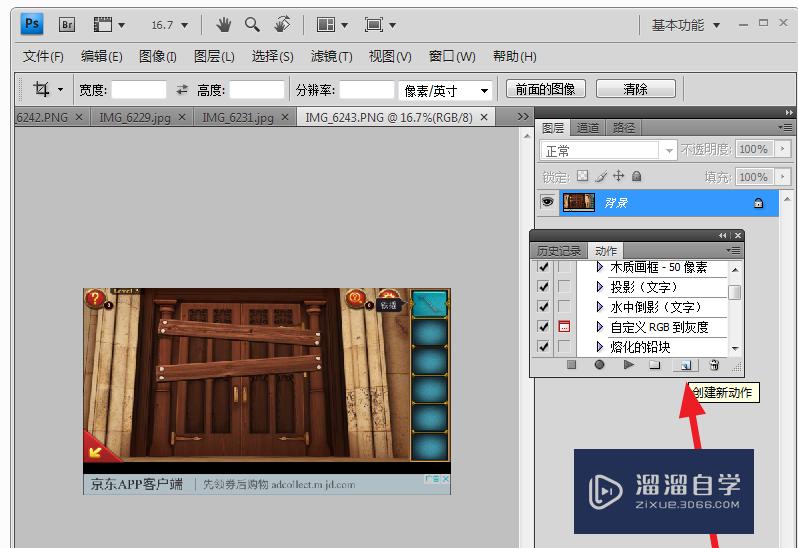798x548 pixels.
Task: Click the 宽度 width input field
Action: pyautogui.click(x=139, y=90)
